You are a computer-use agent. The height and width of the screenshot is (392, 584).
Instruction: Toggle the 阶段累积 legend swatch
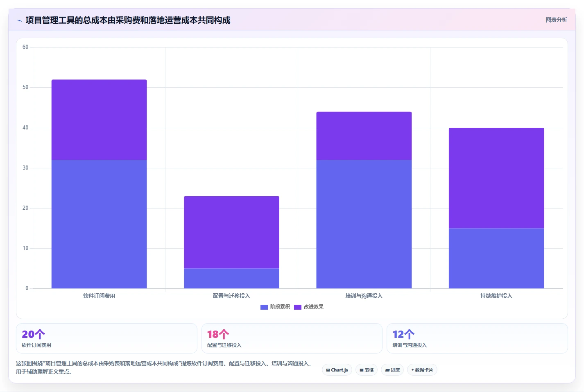264,307
